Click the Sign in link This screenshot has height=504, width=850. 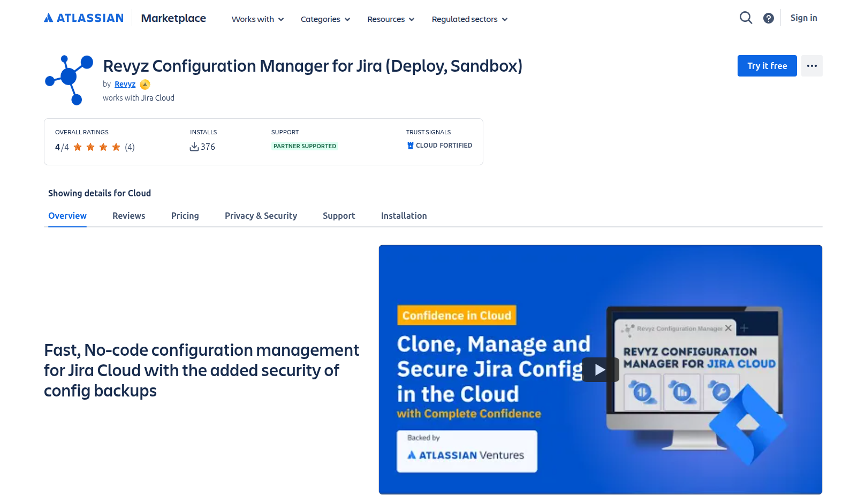(803, 18)
